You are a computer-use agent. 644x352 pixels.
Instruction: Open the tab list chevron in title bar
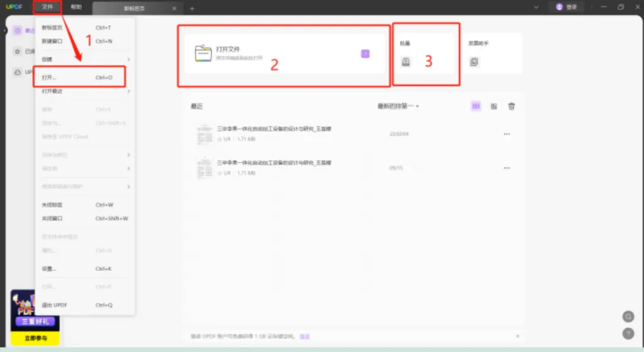[x=536, y=7]
